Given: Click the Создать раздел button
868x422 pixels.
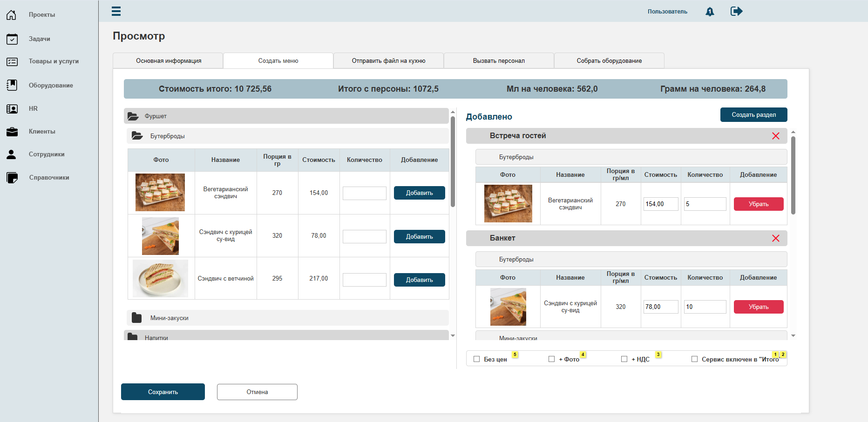Looking at the screenshot, I should coord(753,115).
